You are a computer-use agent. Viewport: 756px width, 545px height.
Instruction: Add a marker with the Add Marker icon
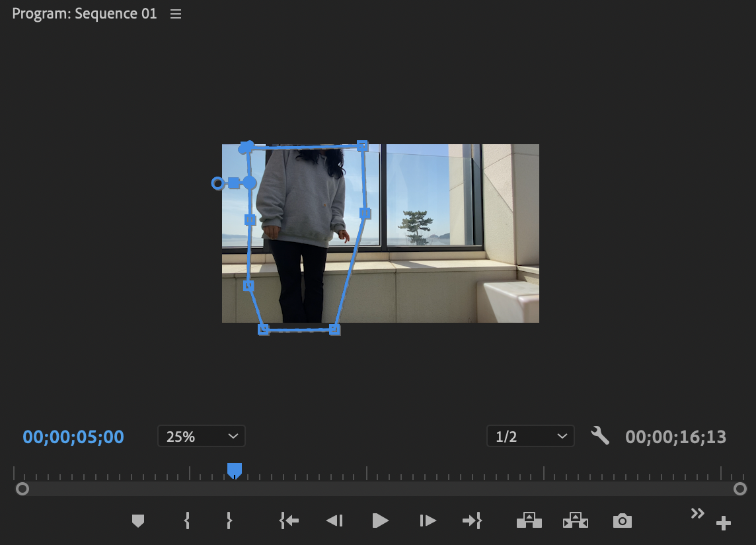point(137,521)
